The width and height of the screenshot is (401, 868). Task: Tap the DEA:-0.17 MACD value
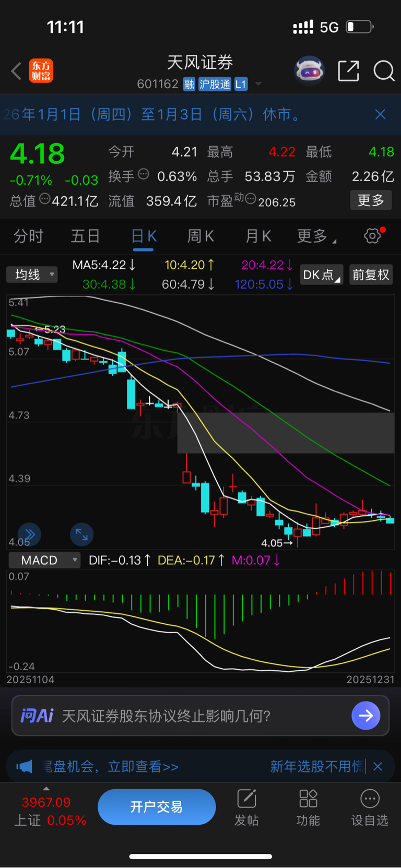pos(191,560)
